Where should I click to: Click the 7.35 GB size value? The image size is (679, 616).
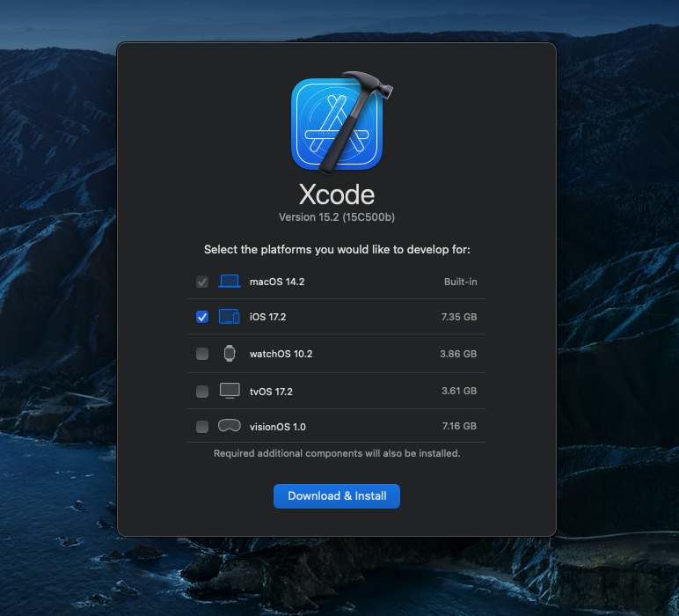point(459,317)
